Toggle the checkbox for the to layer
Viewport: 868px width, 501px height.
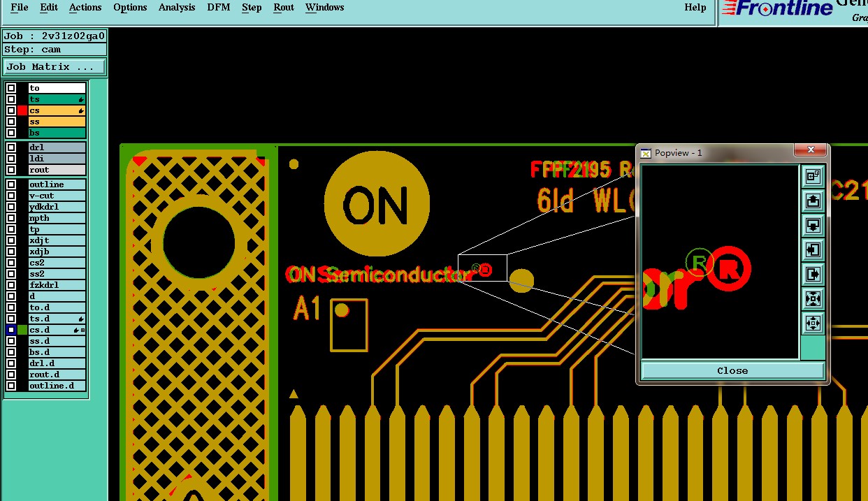tap(10, 89)
